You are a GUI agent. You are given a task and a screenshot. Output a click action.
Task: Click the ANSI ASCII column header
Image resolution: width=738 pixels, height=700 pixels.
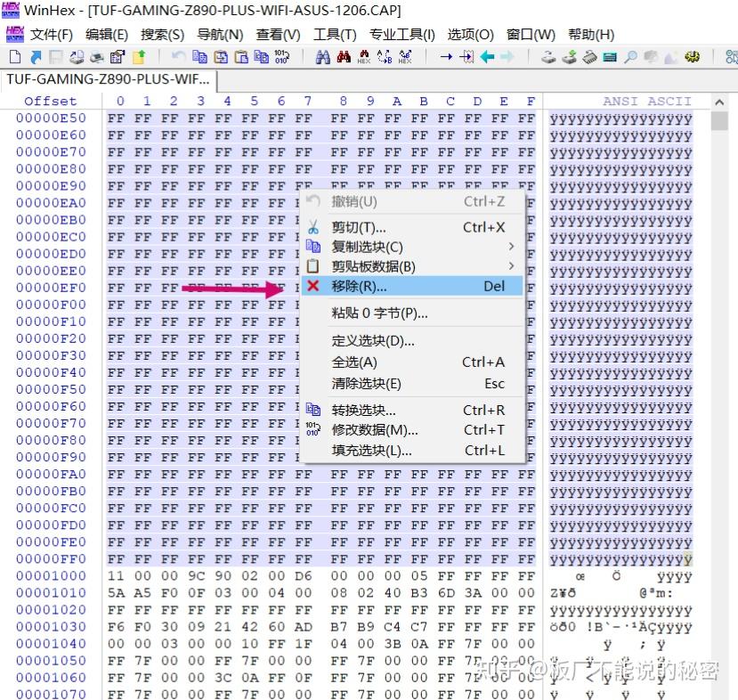point(647,102)
